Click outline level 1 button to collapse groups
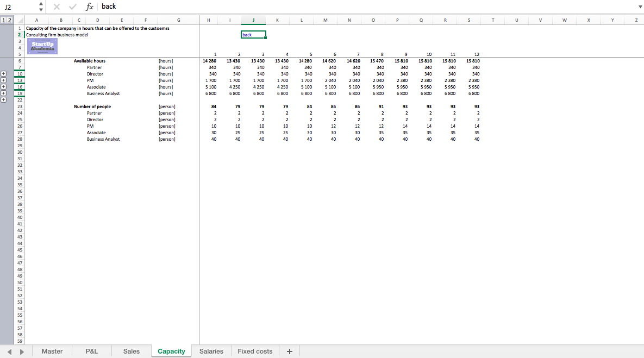 click(x=4, y=20)
